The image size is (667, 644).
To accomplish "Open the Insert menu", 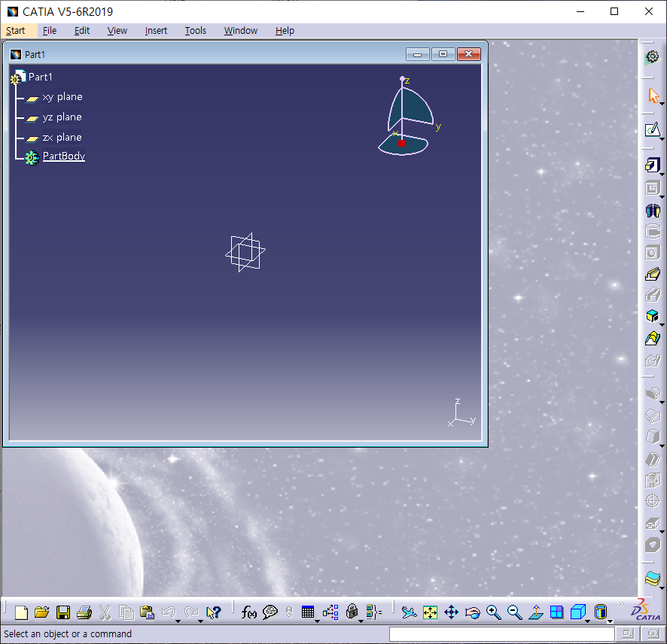I will point(156,30).
